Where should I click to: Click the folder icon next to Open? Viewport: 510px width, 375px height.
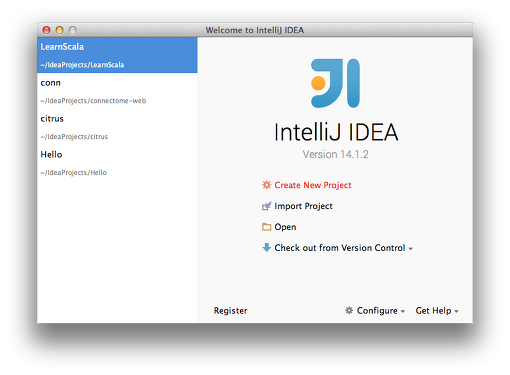[x=266, y=227]
